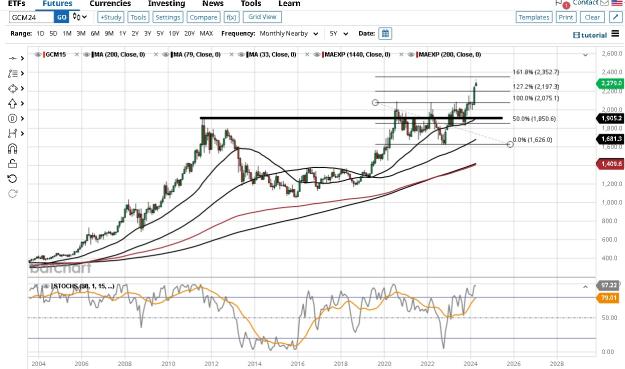Open the Futures menu

pyautogui.click(x=57, y=3)
